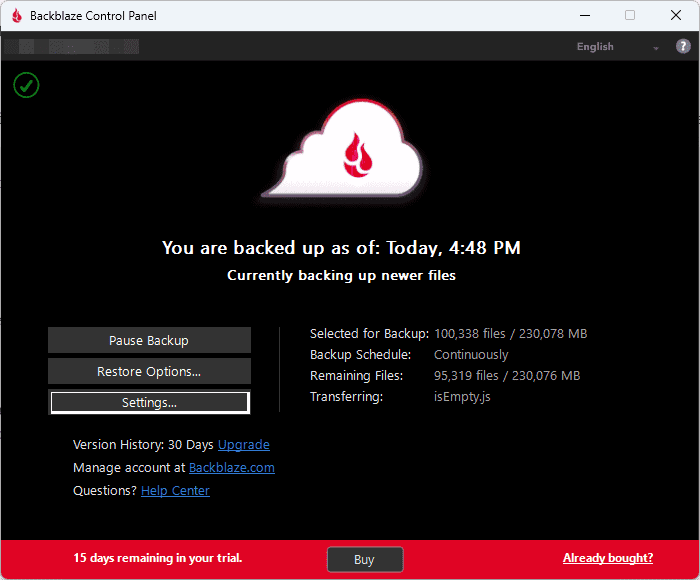The height and width of the screenshot is (580, 700).
Task: Open the help question mark icon
Action: tap(683, 46)
